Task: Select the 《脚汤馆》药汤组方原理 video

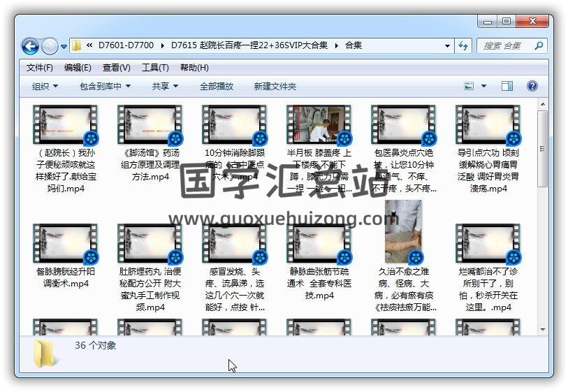Action: (150, 124)
